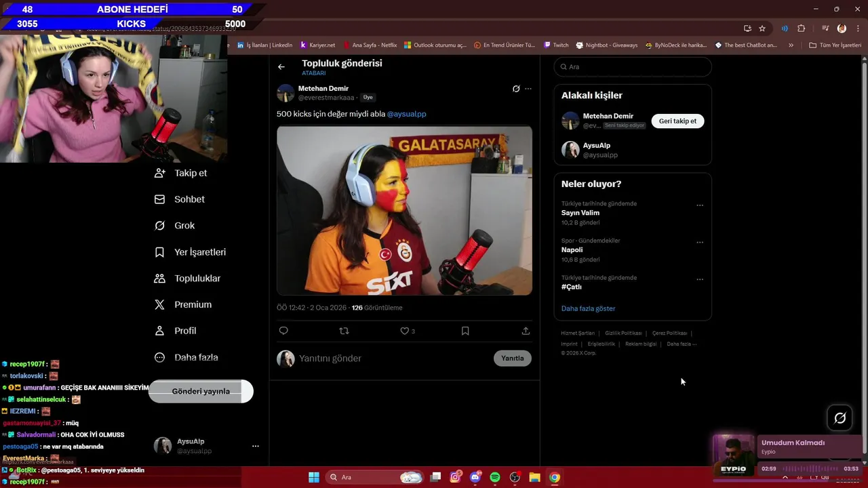Open Chrome three-dot menu
The image size is (868, 488).
(858, 28)
